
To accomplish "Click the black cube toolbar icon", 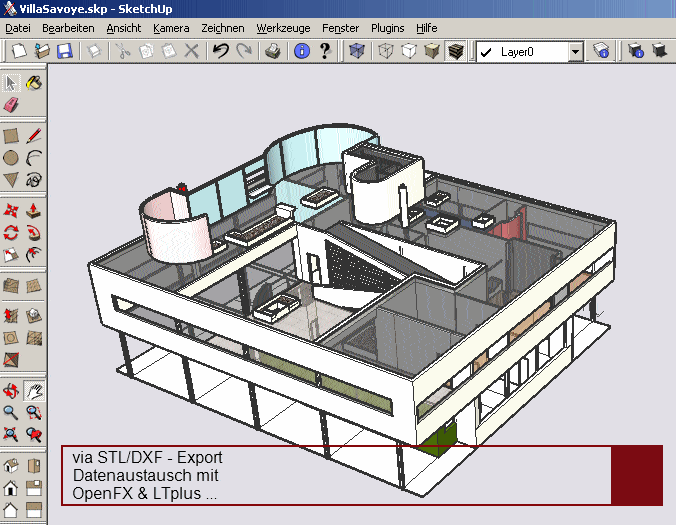I will 659,51.
